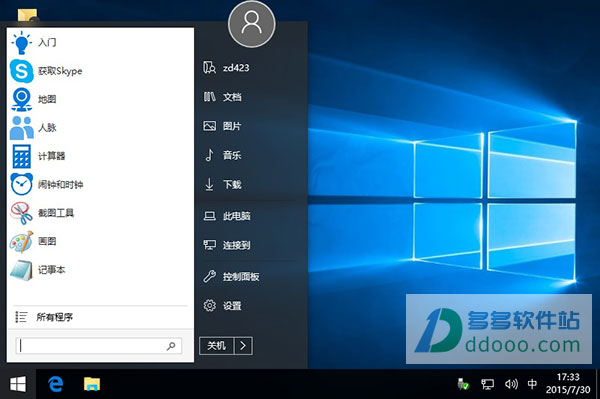Click the search magnifier icon
The width and height of the screenshot is (600, 399).
[x=171, y=346]
